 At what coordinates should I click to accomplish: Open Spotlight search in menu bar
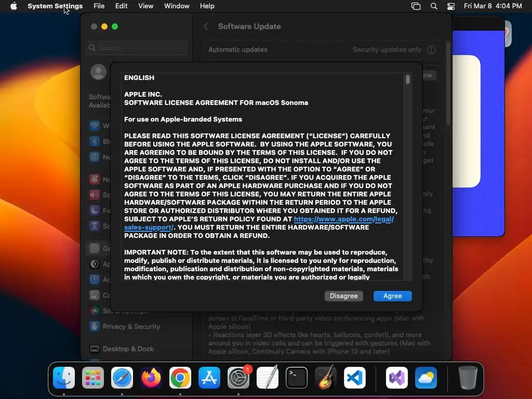pos(434,6)
